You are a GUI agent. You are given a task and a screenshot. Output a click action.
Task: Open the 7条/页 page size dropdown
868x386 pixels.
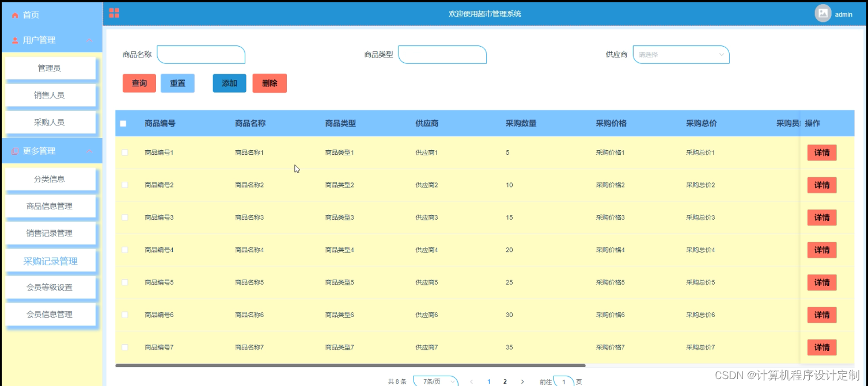[436, 381]
